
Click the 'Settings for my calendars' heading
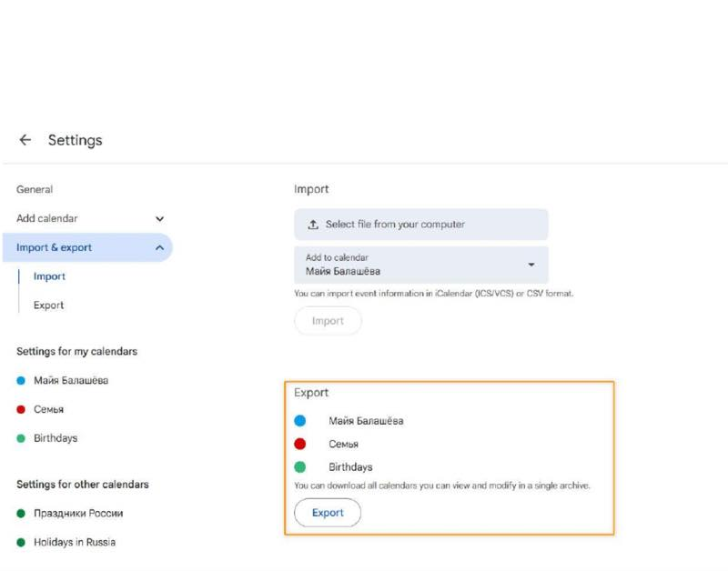[x=77, y=352]
